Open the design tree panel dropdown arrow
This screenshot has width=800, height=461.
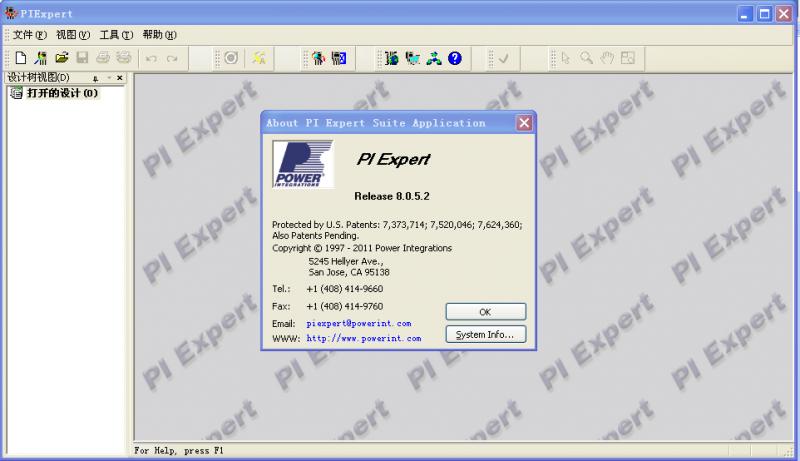pyautogui.click(x=108, y=78)
